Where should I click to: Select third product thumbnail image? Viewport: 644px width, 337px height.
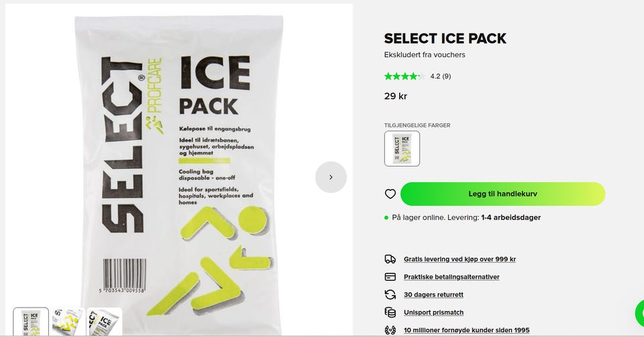(x=105, y=322)
